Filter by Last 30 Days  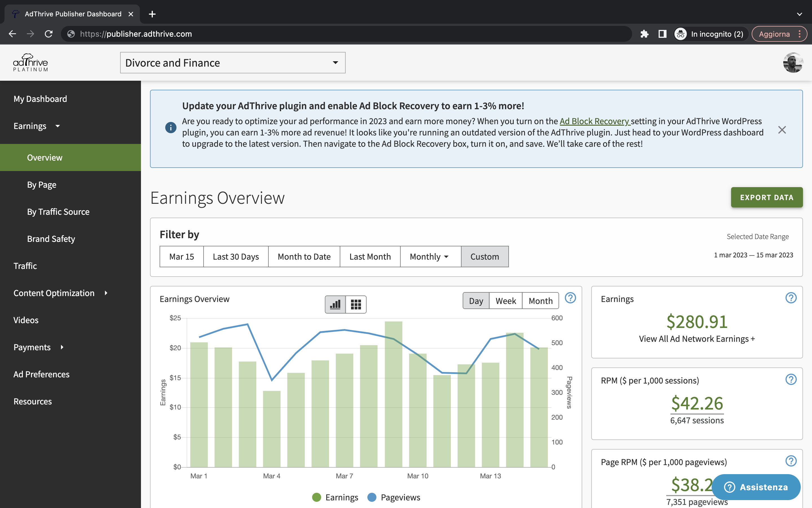[236, 257]
